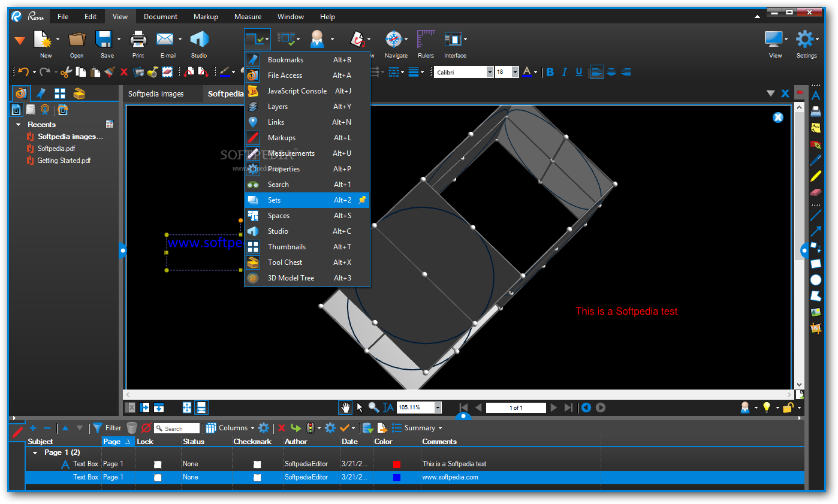Viewport: 838px width, 504px height.
Task: Open the Markup menu
Action: click(206, 17)
